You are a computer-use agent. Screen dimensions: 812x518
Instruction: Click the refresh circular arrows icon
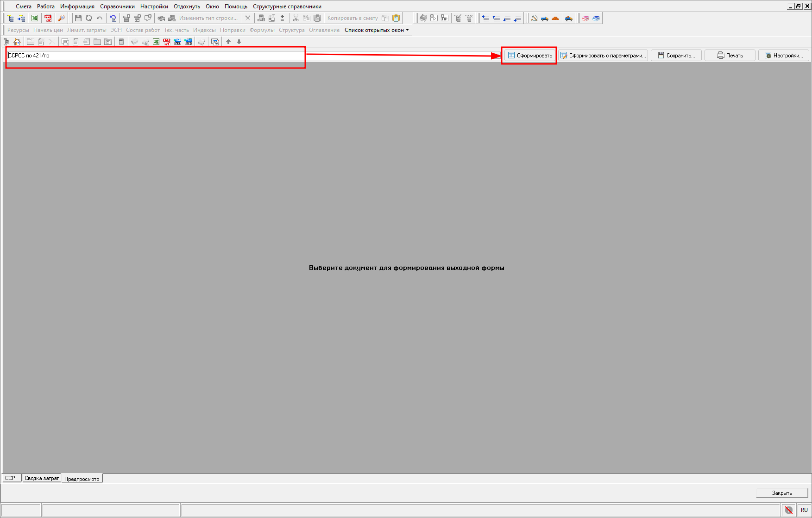pos(89,18)
